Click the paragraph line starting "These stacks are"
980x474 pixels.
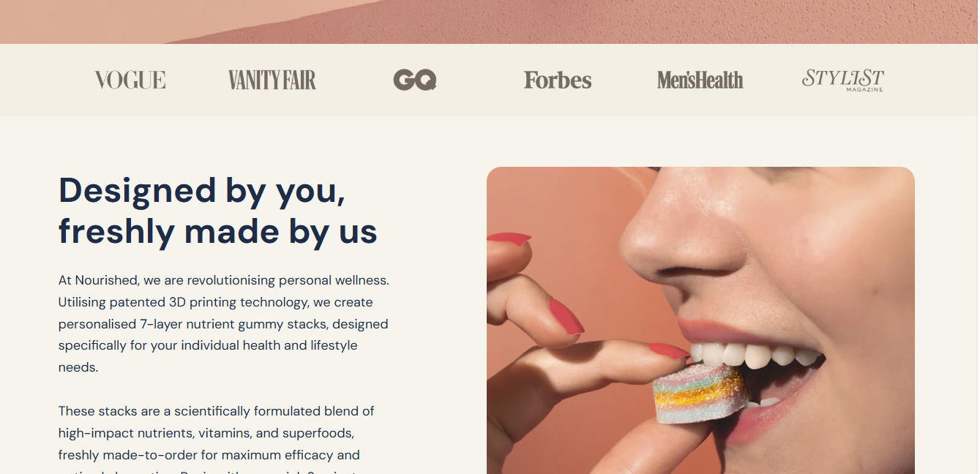(x=217, y=411)
